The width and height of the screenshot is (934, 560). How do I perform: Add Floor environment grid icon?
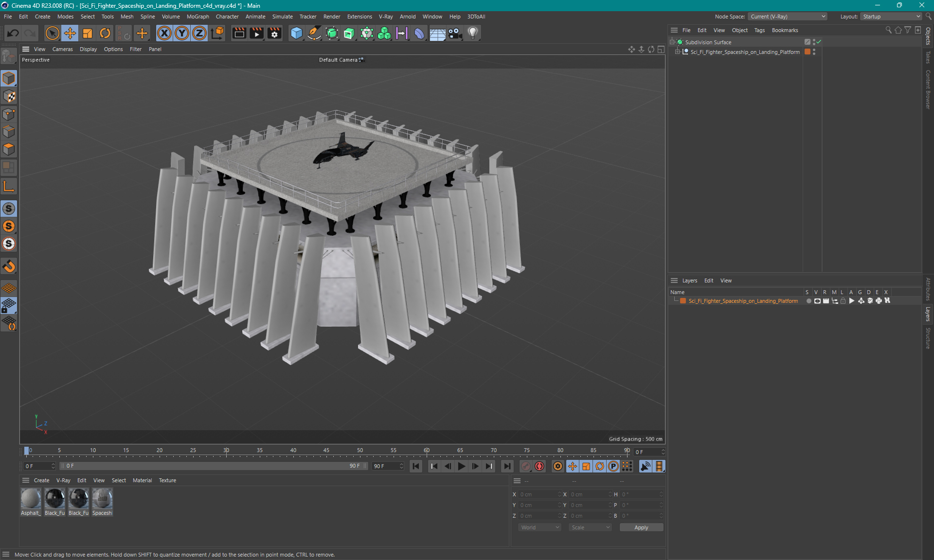[x=437, y=33]
